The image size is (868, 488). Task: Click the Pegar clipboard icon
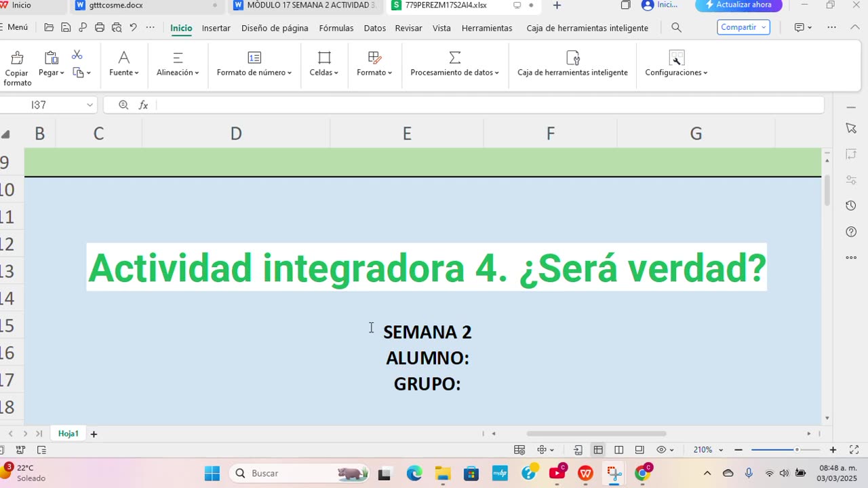click(x=51, y=58)
